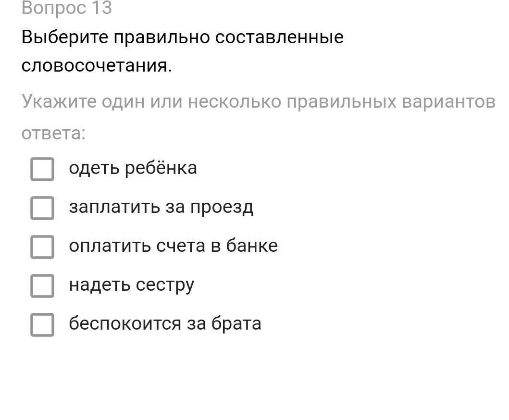Click the answer text 'беспокоится за брата'
The width and height of the screenshot is (509, 420).
pyautogui.click(x=165, y=323)
